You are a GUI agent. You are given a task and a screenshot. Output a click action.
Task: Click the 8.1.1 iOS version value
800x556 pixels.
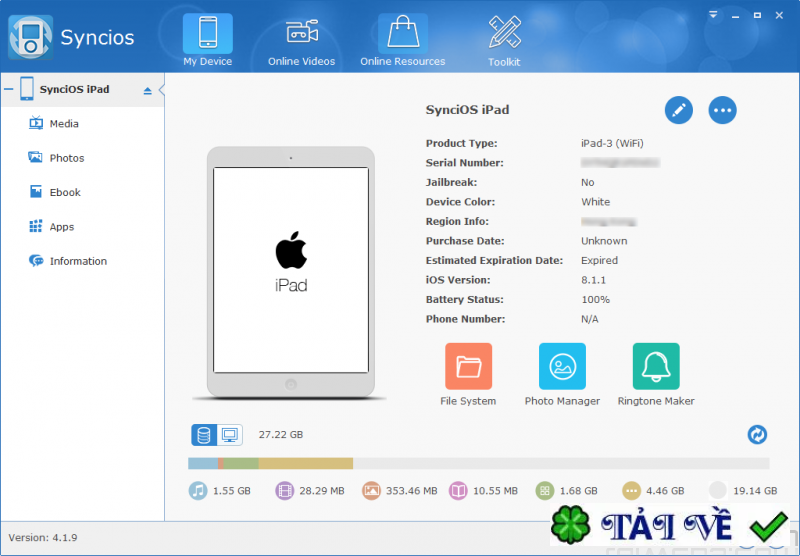593,280
